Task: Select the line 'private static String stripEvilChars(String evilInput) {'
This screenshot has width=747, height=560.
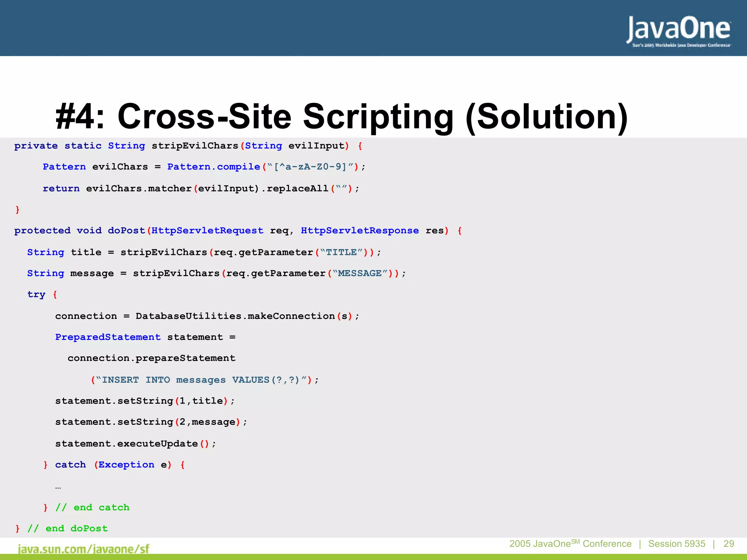Action: coord(188,146)
